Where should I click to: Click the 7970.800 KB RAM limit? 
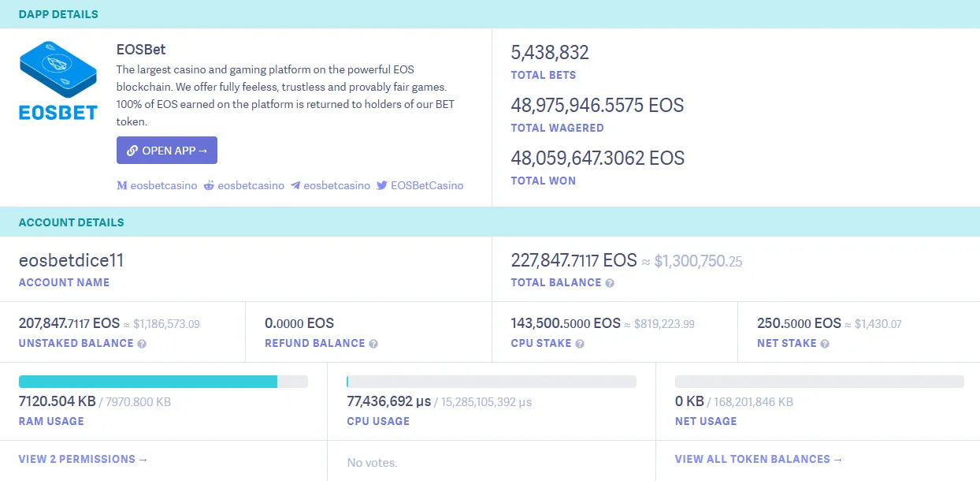[x=138, y=402]
